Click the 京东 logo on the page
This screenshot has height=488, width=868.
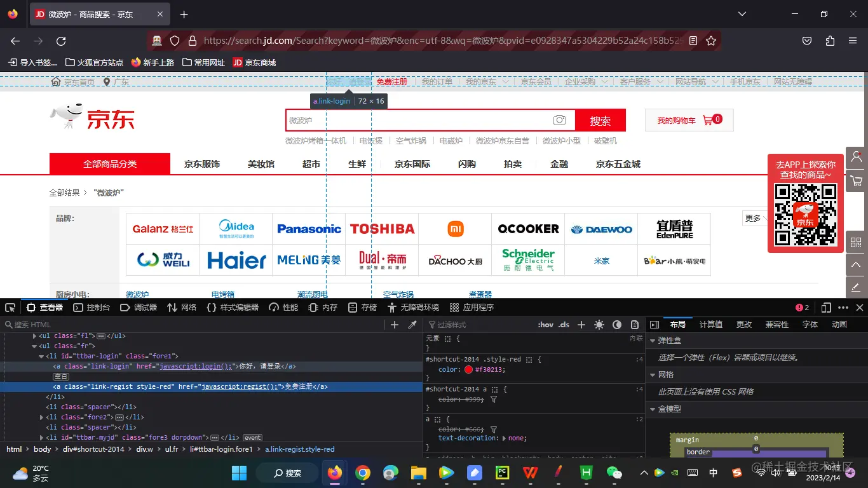pos(93,118)
